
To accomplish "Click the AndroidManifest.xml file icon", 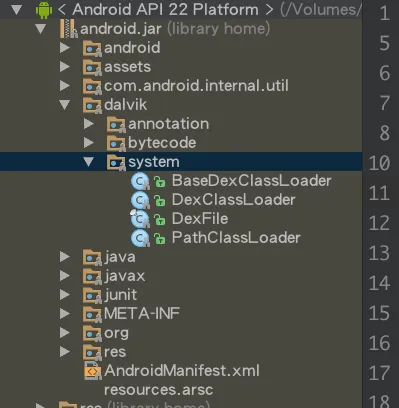I will point(93,371).
